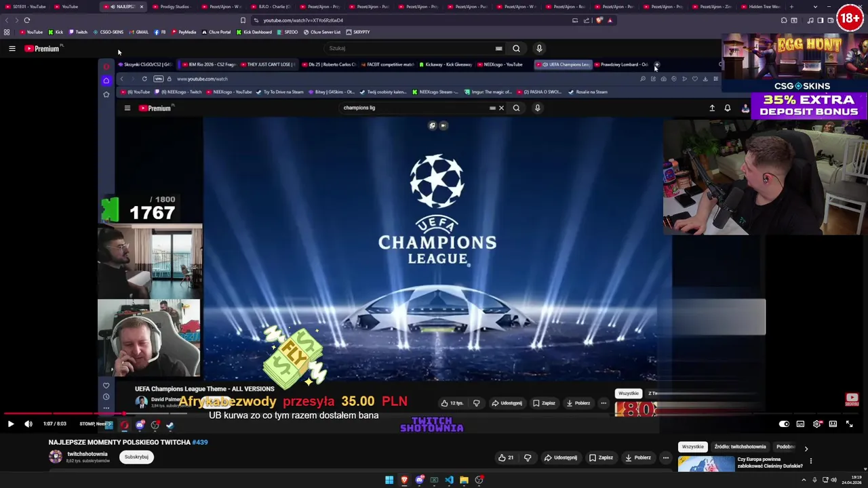The height and width of the screenshot is (488, 868).
Task: Open Visual Studio Code from the taskbar
Action: [449, 480]
